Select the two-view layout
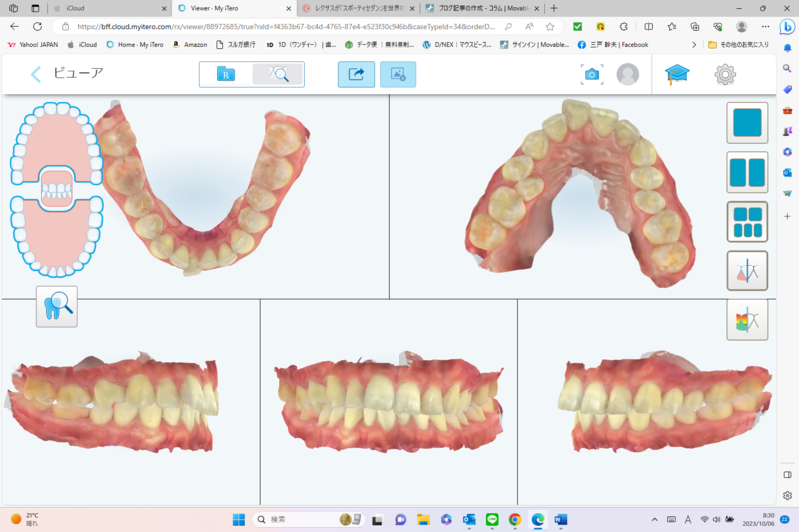Image resolution: width=799 pixels, height=532 pixels. [747, 173]
